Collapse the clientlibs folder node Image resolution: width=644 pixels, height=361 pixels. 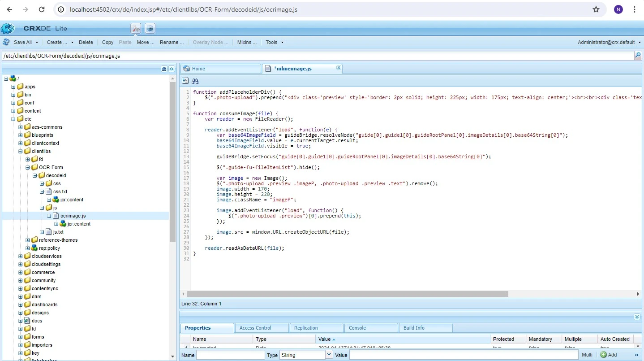click(x=21, y=151)
